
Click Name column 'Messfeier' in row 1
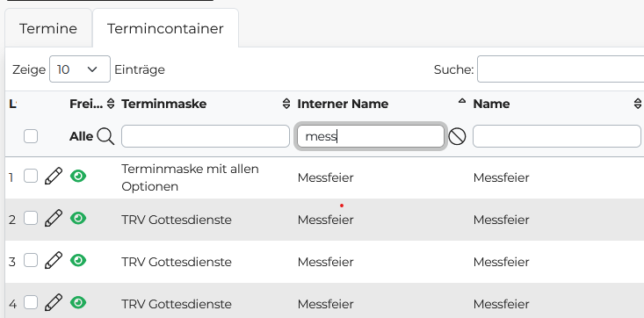pyautogui.click(x=501, y=177)
